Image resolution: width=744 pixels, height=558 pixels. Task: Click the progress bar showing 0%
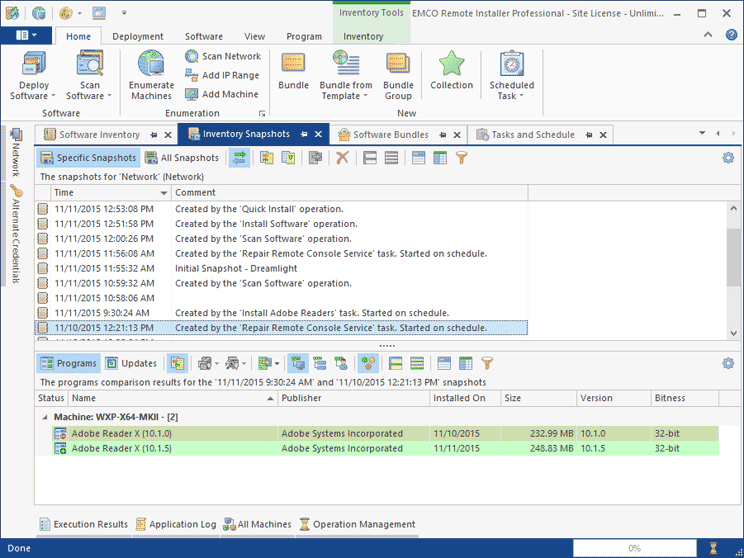[634, 548]
